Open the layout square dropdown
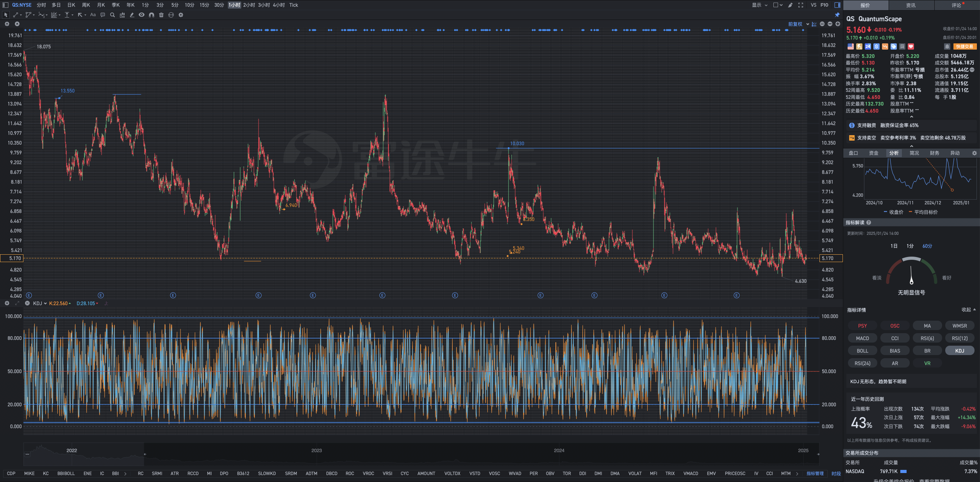 tap(778, 5)
